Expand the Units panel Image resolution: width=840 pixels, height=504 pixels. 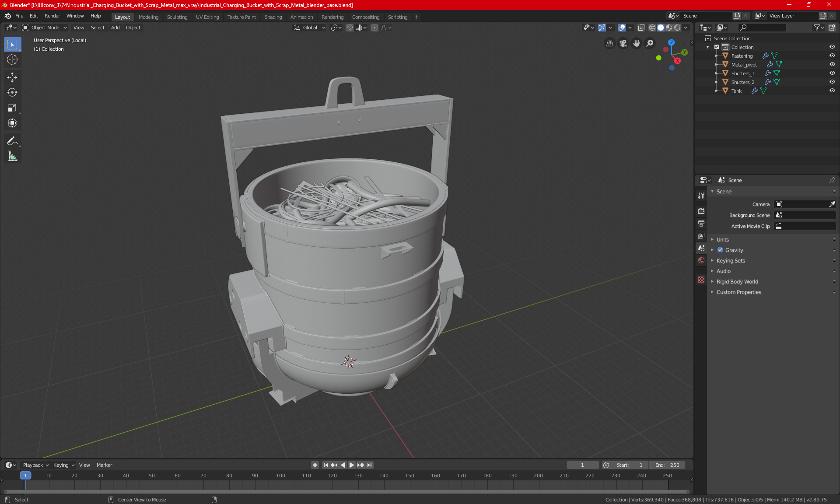[722, 240]
